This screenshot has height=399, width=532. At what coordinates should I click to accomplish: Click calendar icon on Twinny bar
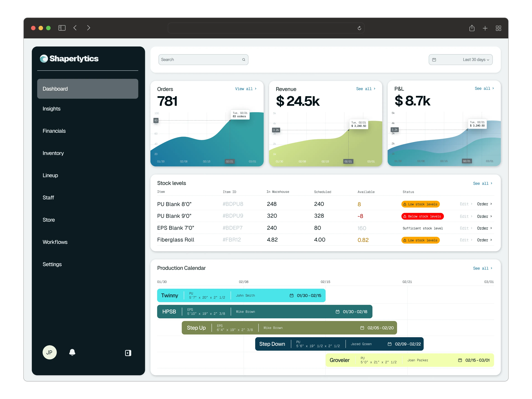click(291, 295)
